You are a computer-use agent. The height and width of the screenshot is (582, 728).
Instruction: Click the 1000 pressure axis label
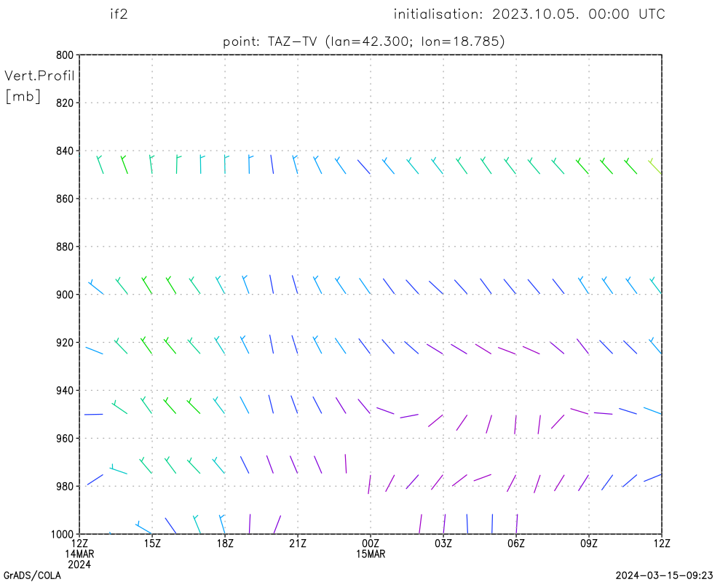62,534
